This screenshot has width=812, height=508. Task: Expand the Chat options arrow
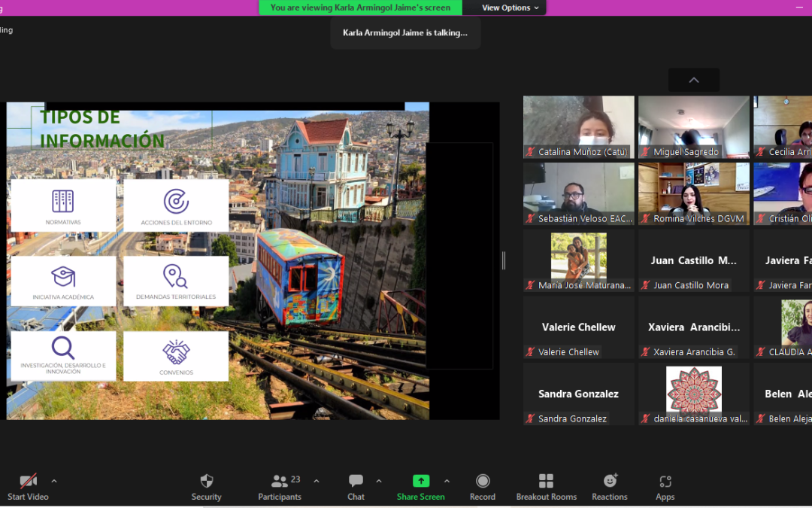point(378,481)
